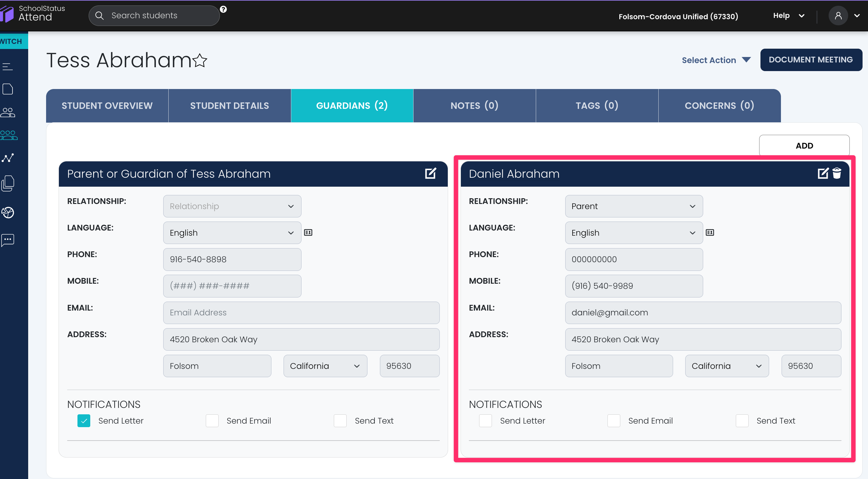Open the Select Action dropdown
The image size is (868, 479).
click(716, 60)
